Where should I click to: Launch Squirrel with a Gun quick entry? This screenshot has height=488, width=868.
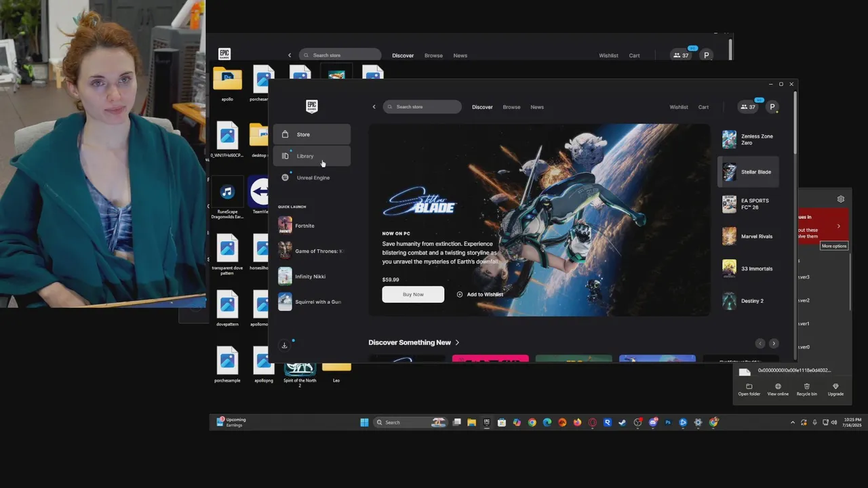[x=312, y=302]
